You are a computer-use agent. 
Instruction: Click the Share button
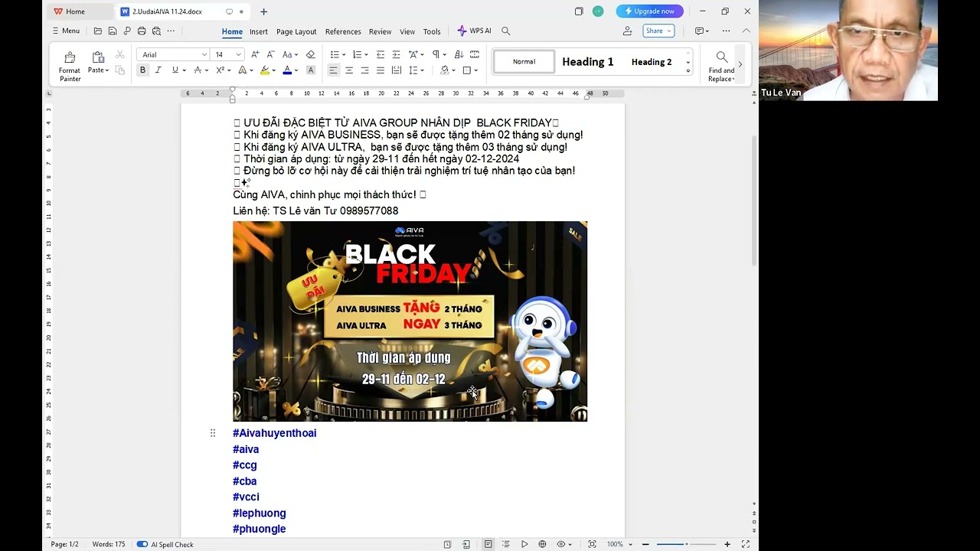pos(658,31)
